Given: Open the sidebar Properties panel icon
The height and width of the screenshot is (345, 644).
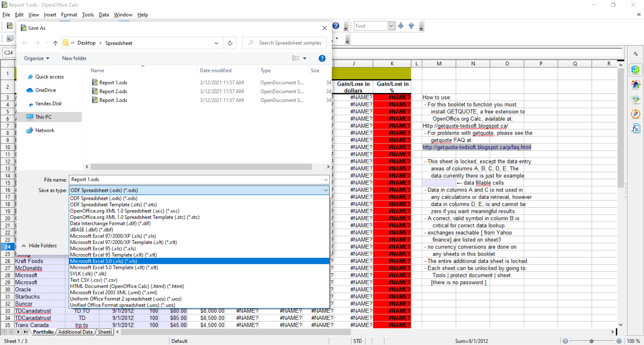Looking at the screenshot, I should tap(635, 70).
